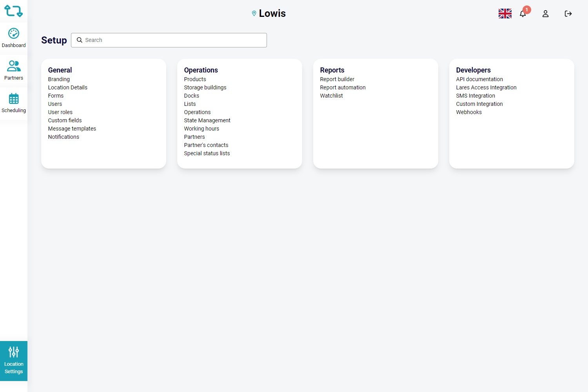Click the magnifier icon in search box

80,40
